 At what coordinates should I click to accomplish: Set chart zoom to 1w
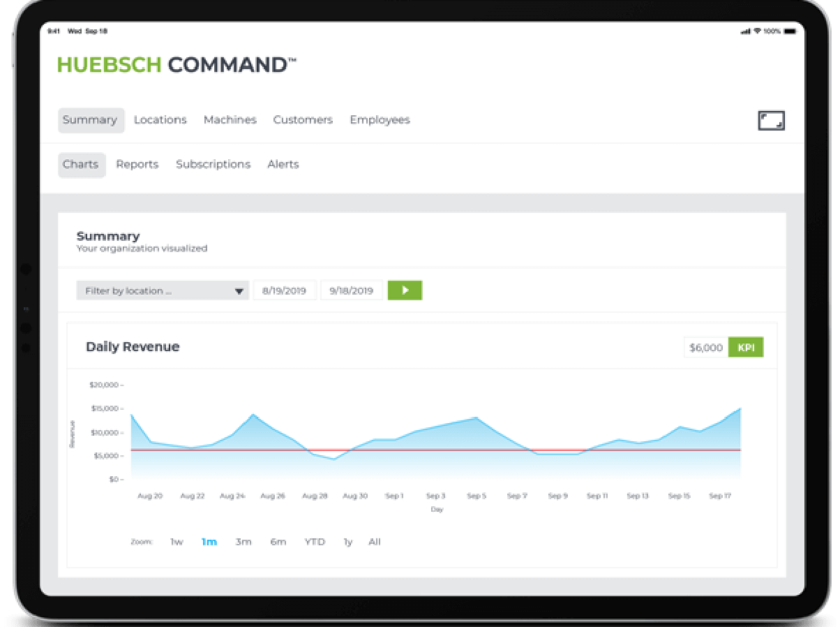click(177, 542)
